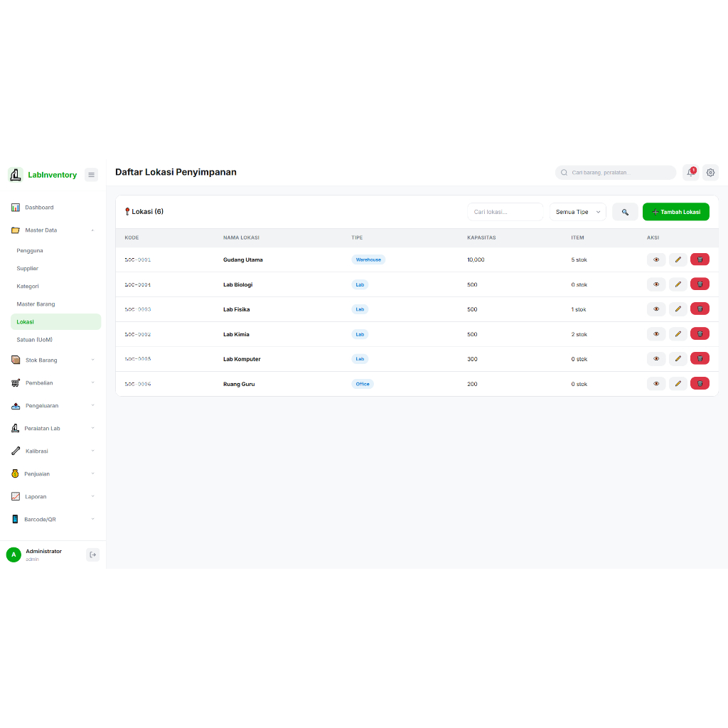Click the Administrator avatar circle

point(14,555)
